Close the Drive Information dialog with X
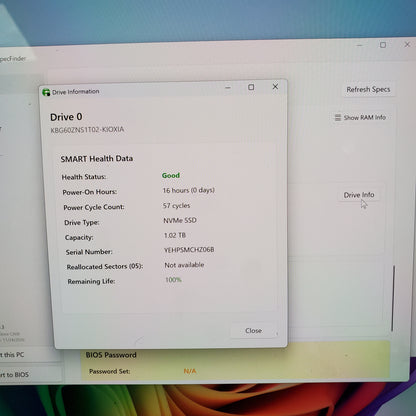 (x=275, y=87)
